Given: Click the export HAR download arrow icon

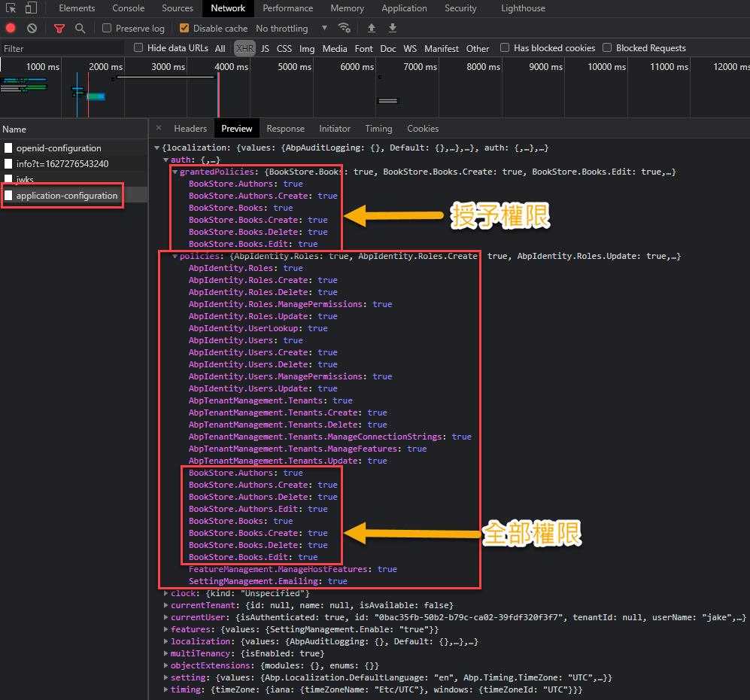Looking at the screenshot, I should click(392, 29).
